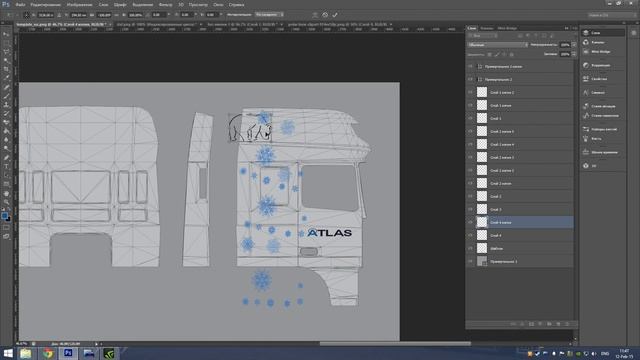Commit the transform with the checkmark
Viewport: 640px width, 360px height.
coord(335,15)
